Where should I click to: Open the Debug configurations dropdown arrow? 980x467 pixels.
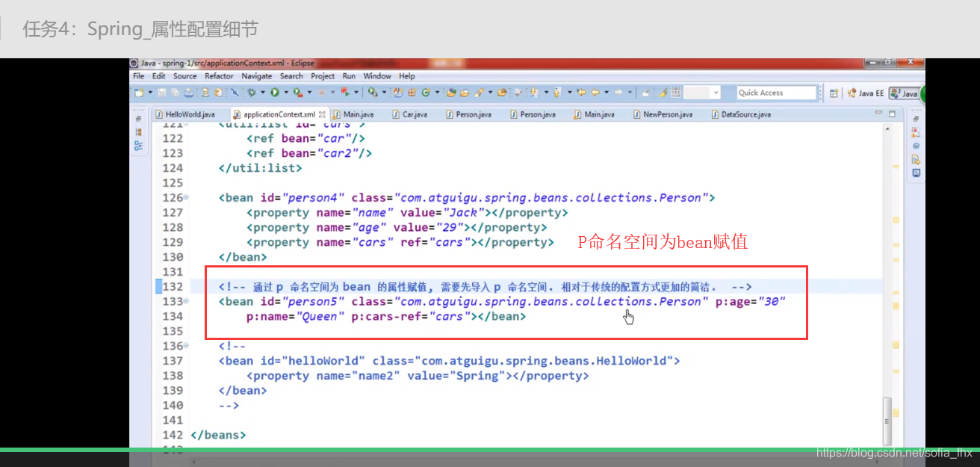(263, 93)
